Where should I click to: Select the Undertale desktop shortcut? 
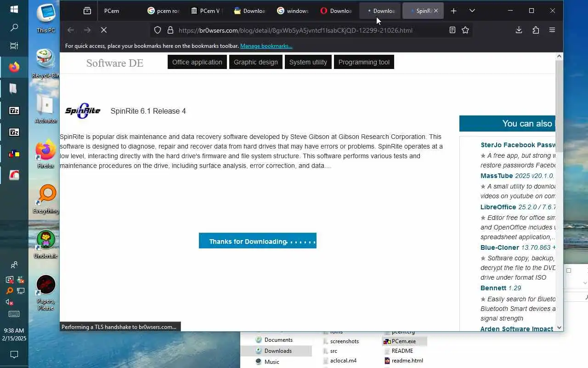(46, 244)
